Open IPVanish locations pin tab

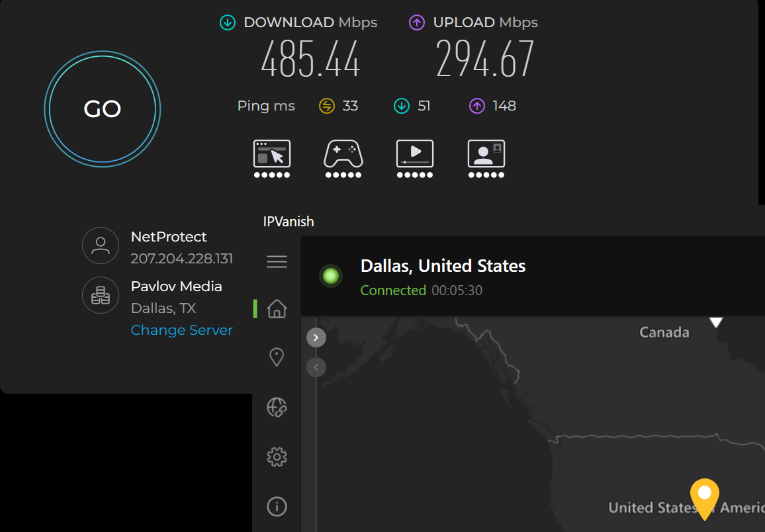click(277, 357)
